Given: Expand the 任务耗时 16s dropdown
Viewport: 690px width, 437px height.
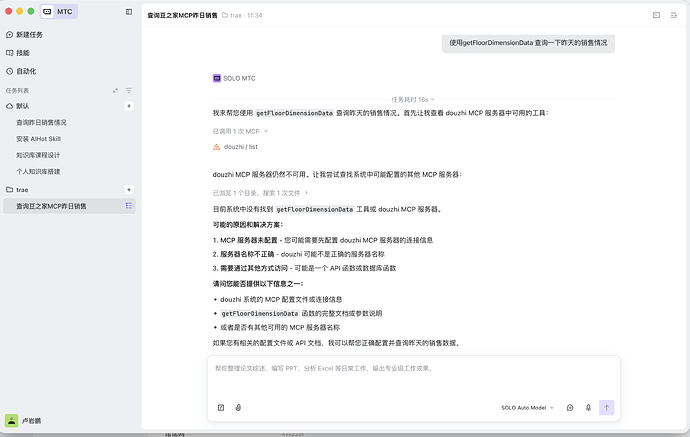Looking at the screenshot, I should pos(412,99).
